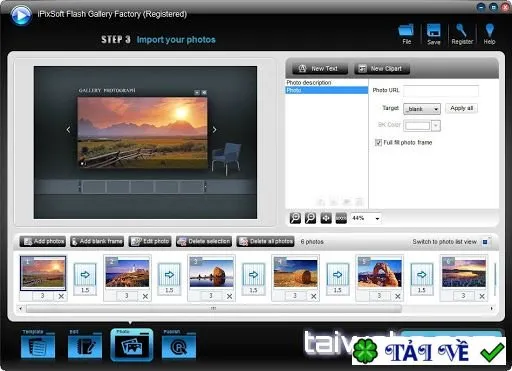Click the Delete all photos button
This screenshot has width=512, height=371.
[265, 241]
